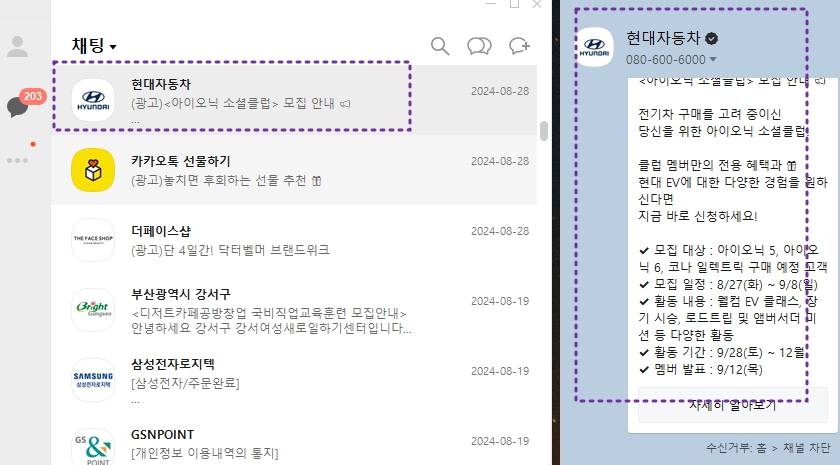Click 현대자동차 title in chat window header
Image resolution: width=840 pixels, height=465 pixels.
coord(663,38)
